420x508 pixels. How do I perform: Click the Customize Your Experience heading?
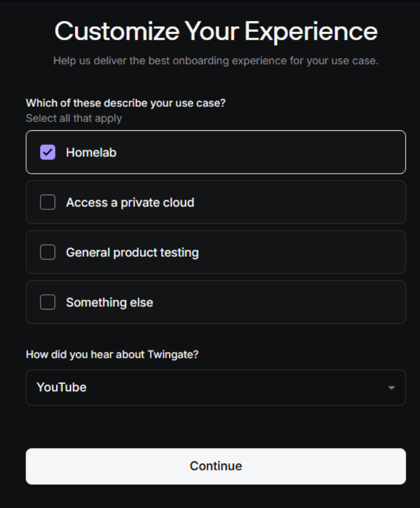click(x=215, y=32)
